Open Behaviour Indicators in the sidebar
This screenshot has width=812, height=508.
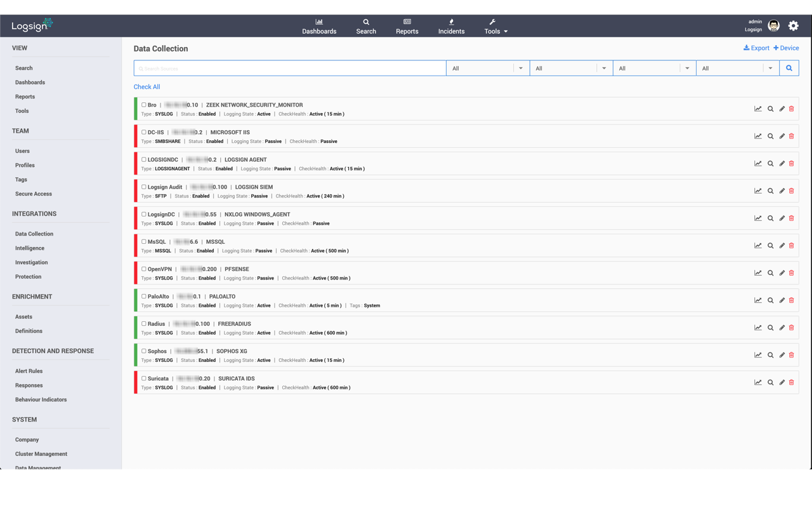click(41, 399)
